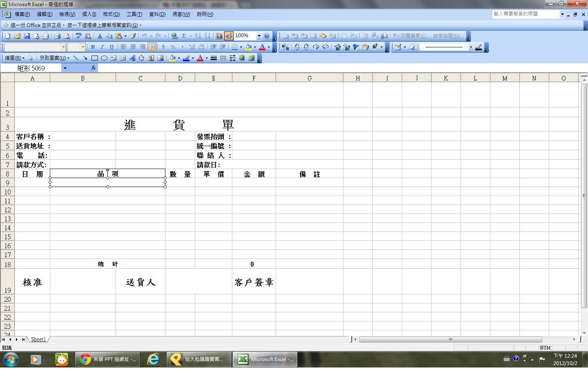Launch the Chart Wizard
Image resolution: width=588 pixels, height=383 pixels.
click(x=219, y=36)
